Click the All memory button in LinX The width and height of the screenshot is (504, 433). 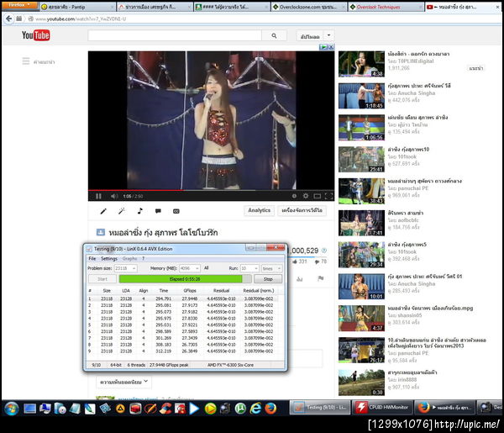click(207, 268)
